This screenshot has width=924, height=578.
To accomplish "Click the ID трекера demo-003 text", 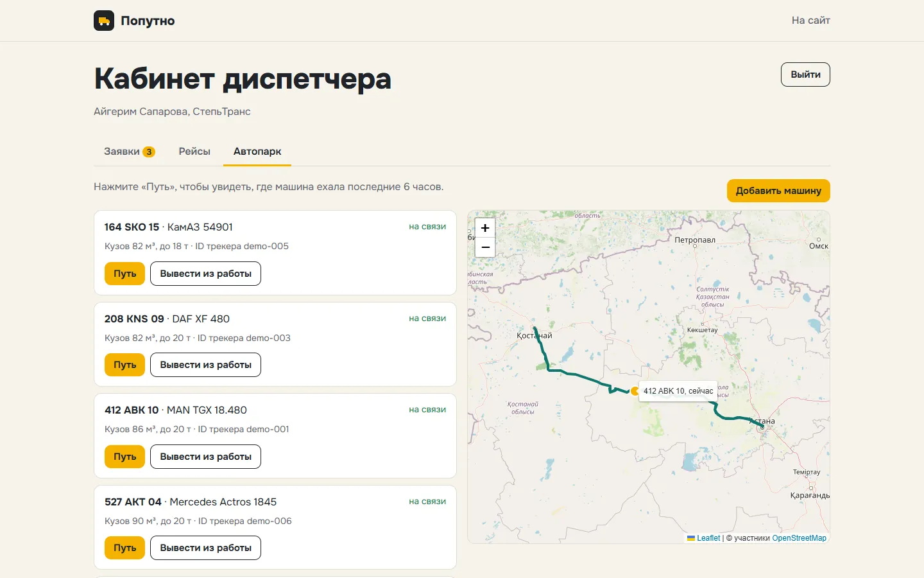I will click(x=244, y=338).
